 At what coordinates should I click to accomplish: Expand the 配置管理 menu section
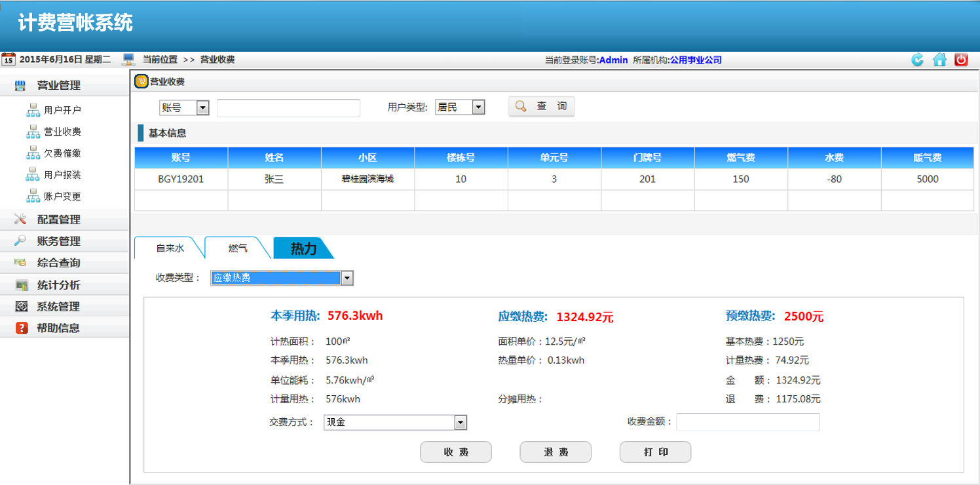pos(65,220)
